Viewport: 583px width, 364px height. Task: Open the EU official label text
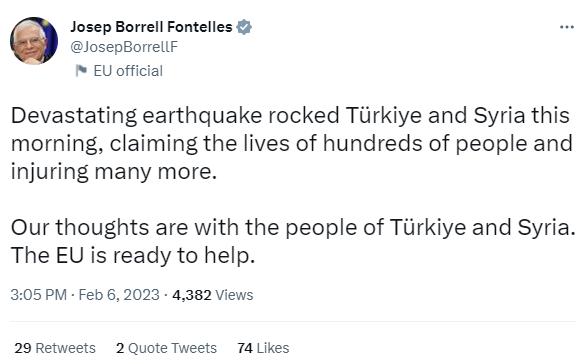click(x=128, y=71)
